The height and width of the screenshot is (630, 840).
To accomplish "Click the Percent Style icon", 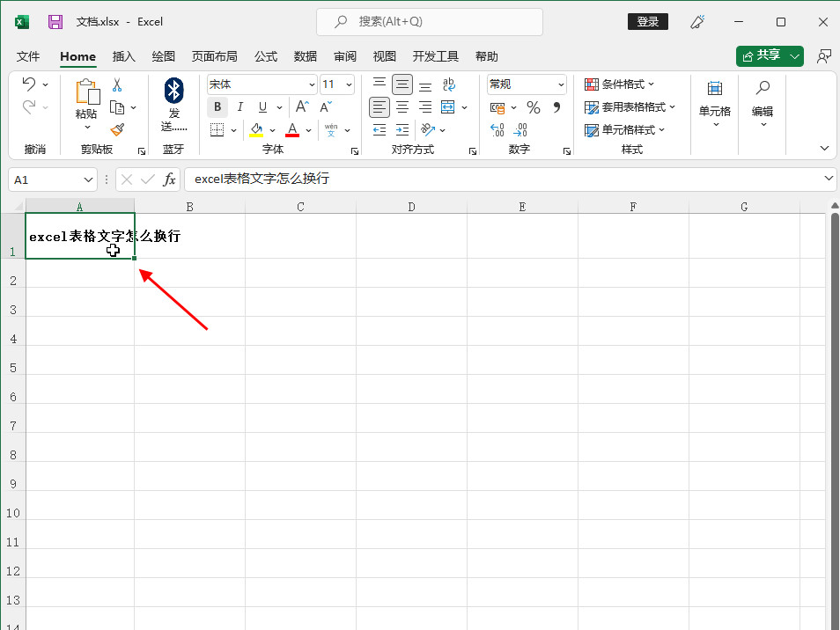I will [533, 107].
